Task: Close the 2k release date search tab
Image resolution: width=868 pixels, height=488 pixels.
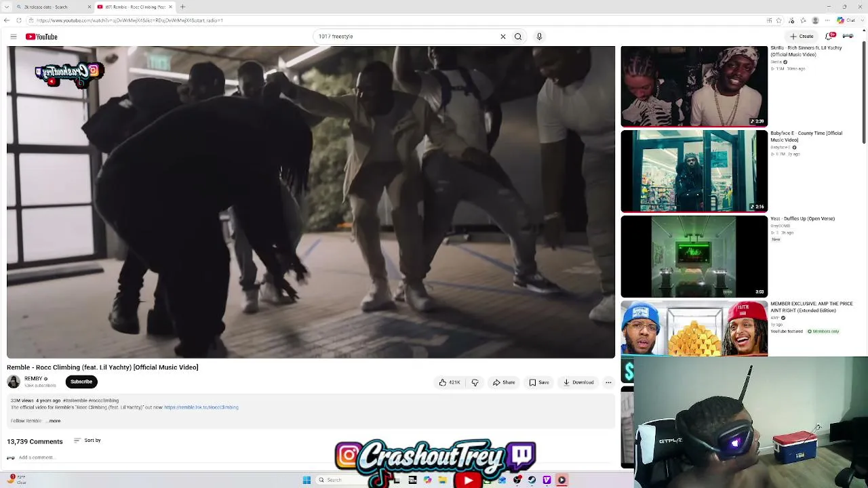Action: (x=89, y=7)
